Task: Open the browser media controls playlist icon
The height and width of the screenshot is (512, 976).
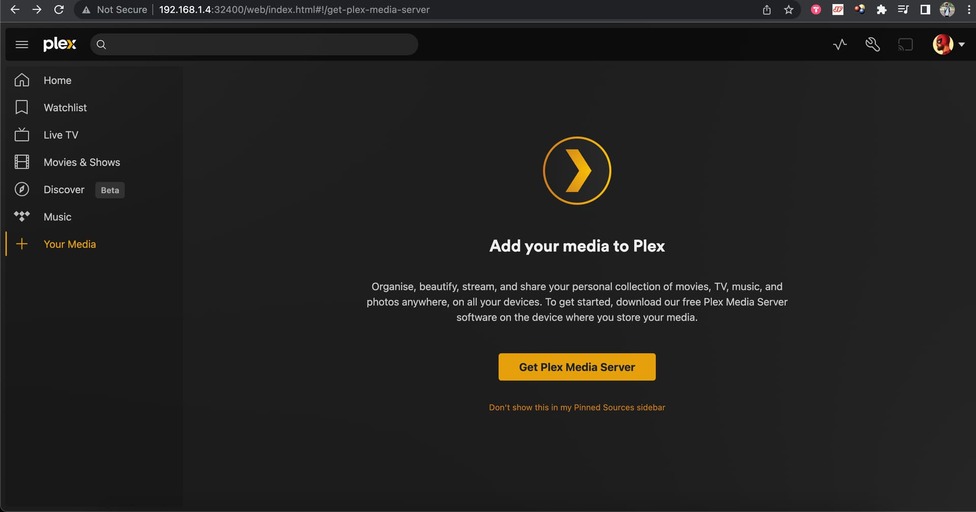Action: [x=903, y=9]
